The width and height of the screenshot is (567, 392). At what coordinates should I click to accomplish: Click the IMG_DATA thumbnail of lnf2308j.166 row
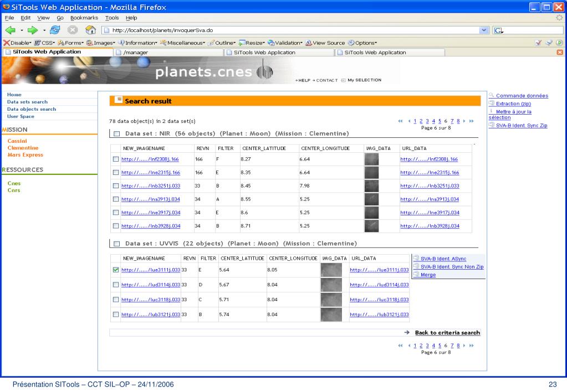(371, 159)
